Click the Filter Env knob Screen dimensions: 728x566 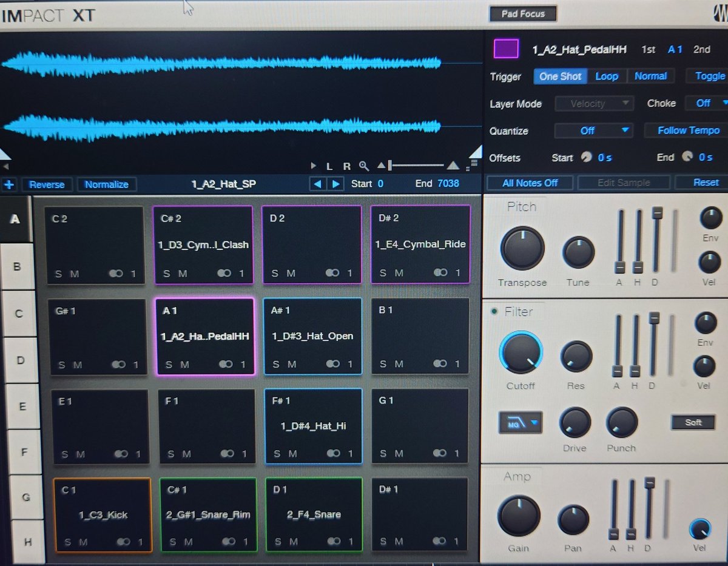[706, 323]
